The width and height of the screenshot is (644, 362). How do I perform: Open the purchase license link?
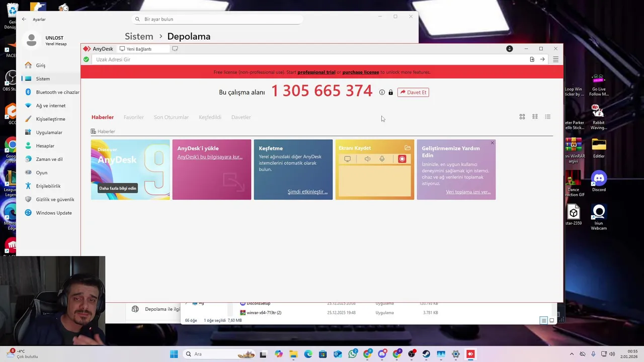[361, 72]
